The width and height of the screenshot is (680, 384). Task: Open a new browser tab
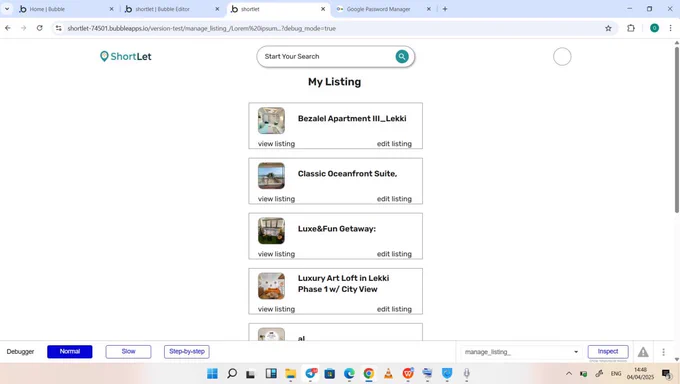click(445, 9)
